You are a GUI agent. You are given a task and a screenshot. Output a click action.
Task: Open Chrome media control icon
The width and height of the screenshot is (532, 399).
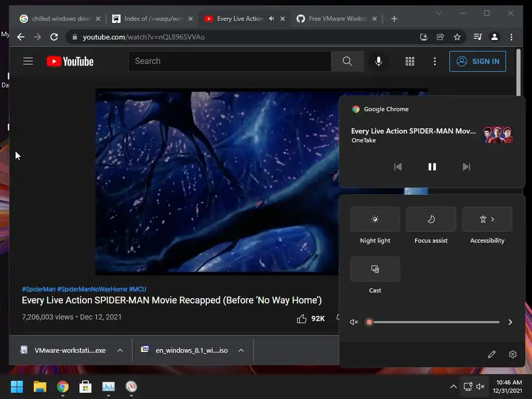coord(478,37)
